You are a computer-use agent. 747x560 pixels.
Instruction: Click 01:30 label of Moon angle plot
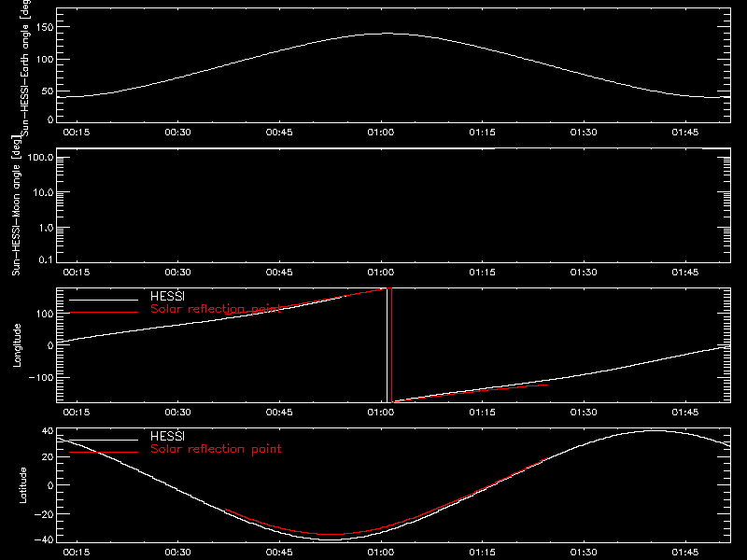[584, 272]
